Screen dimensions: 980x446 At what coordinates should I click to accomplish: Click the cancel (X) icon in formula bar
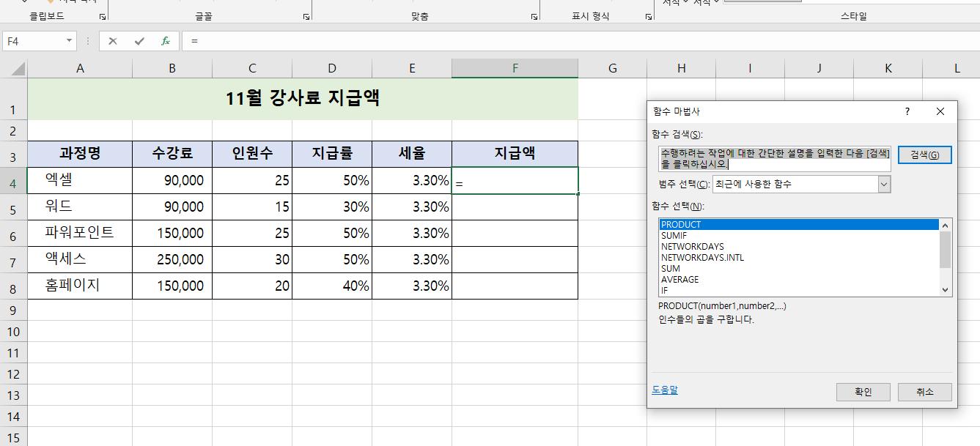coord(112,41)
